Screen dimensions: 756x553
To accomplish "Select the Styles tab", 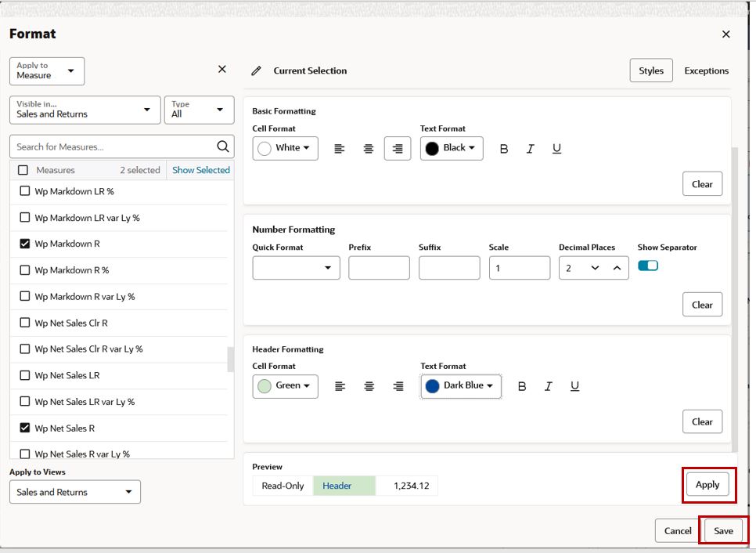I will 651,70.
